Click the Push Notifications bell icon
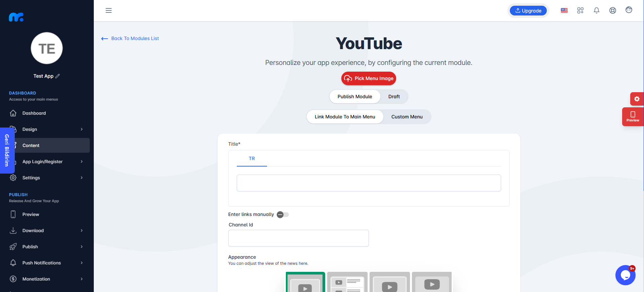 tap(13, 263)
